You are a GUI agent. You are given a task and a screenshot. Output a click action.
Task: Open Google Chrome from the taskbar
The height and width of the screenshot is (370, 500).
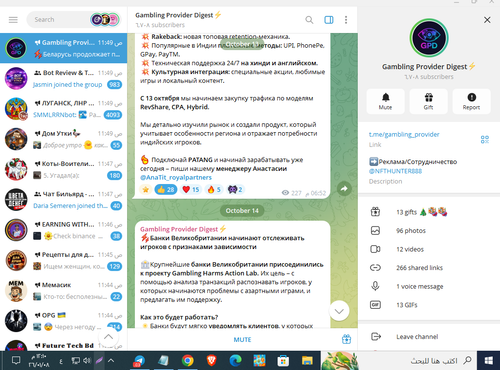point(188,361)
